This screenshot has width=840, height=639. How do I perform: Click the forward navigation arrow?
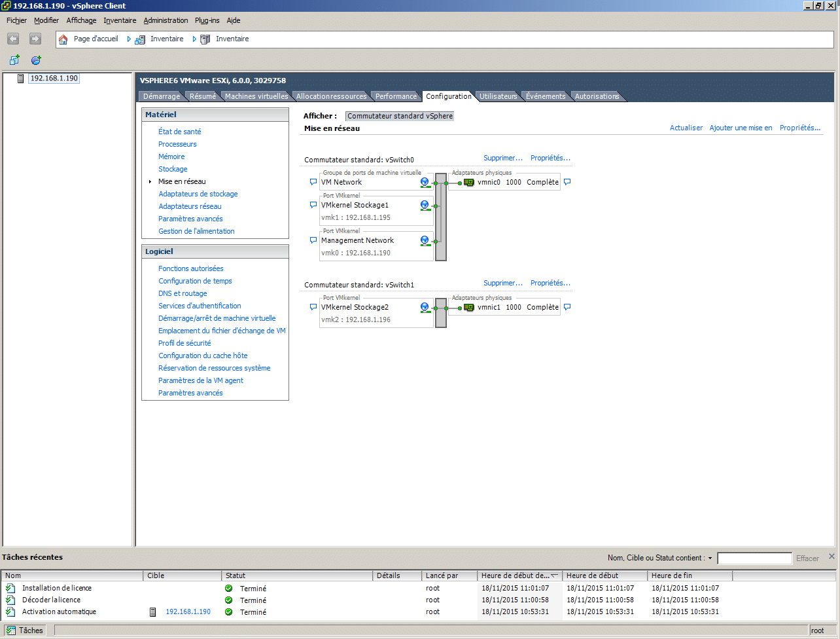coord(35,39)
